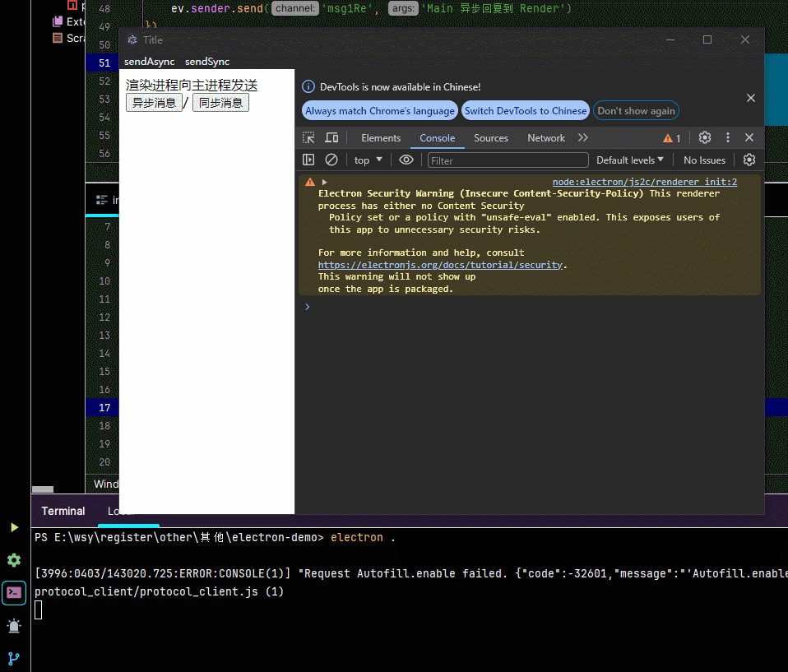Click Switch DevTools to Chinese
Screen dimensions: 788x672
(525, 111)
